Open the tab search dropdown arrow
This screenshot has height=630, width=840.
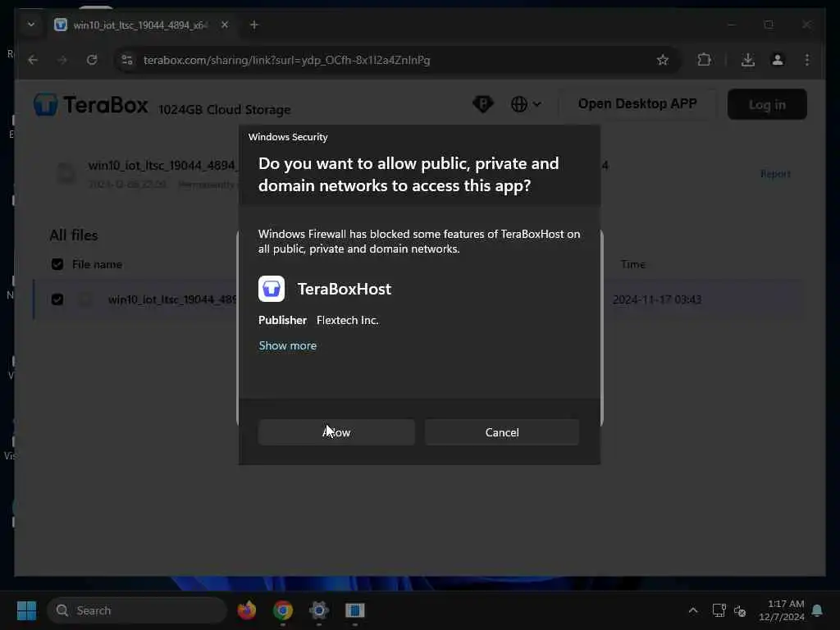pos(31,25)
